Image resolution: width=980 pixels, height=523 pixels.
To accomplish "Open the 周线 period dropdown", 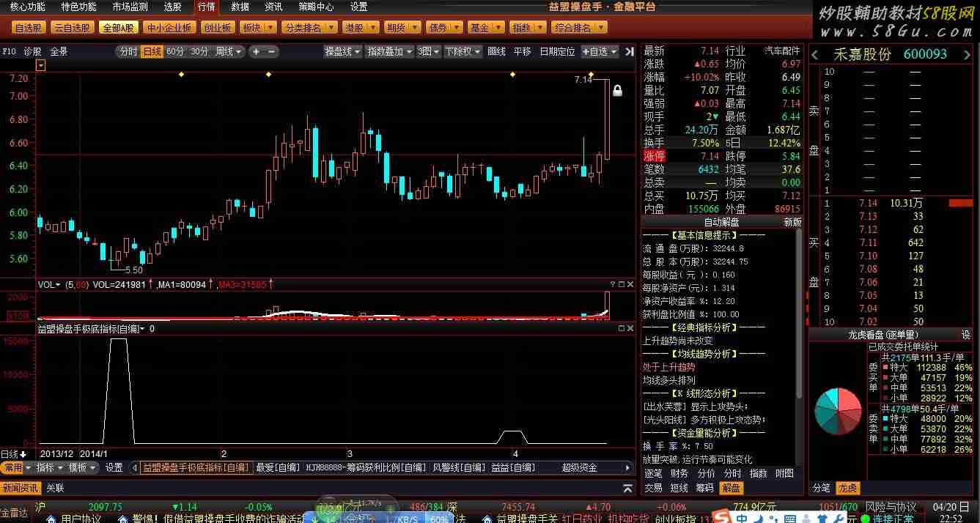I will (x=228, y=51).
